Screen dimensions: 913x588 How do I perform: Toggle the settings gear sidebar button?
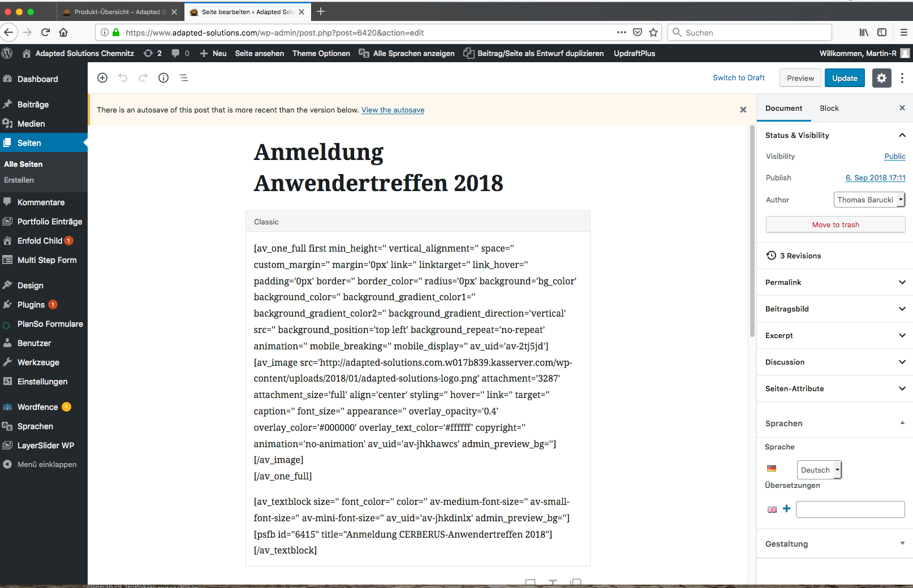tap(881, 78)
